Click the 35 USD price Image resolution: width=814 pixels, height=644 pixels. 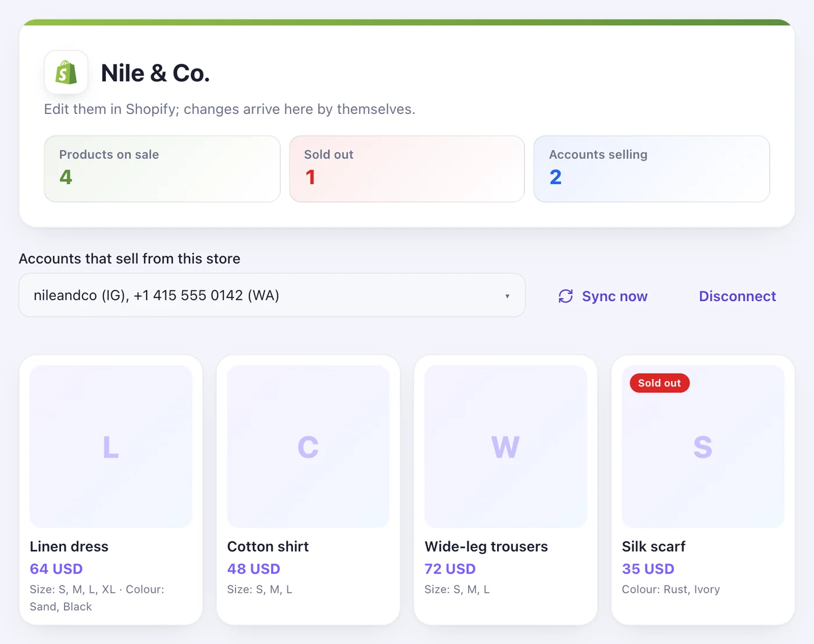pyautogui.click(x=648, y=569)
